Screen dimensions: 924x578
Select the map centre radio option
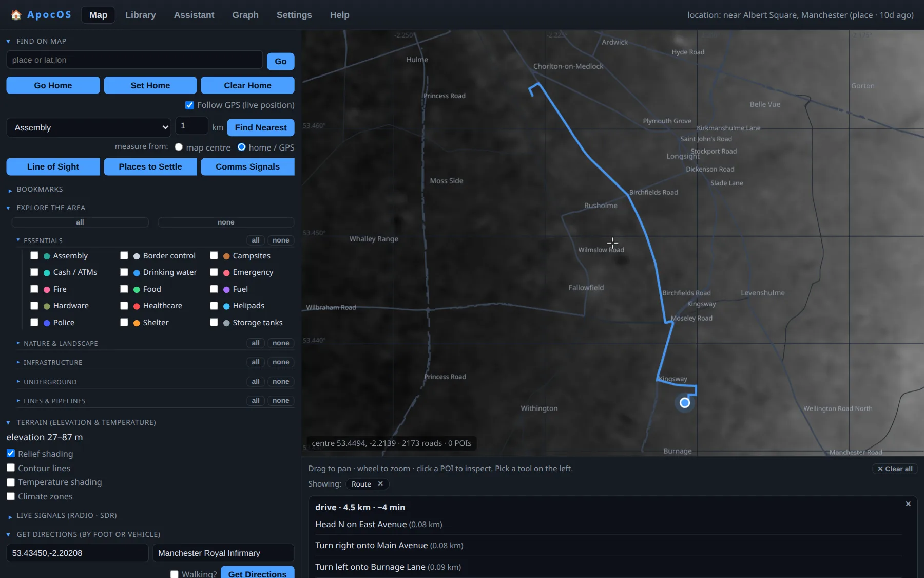pyautogui.click(x=179, y=147)
